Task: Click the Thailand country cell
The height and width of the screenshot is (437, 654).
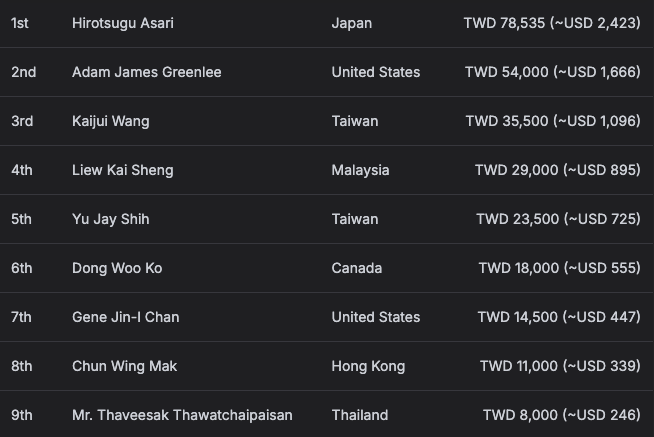Action: click(360, 415)
